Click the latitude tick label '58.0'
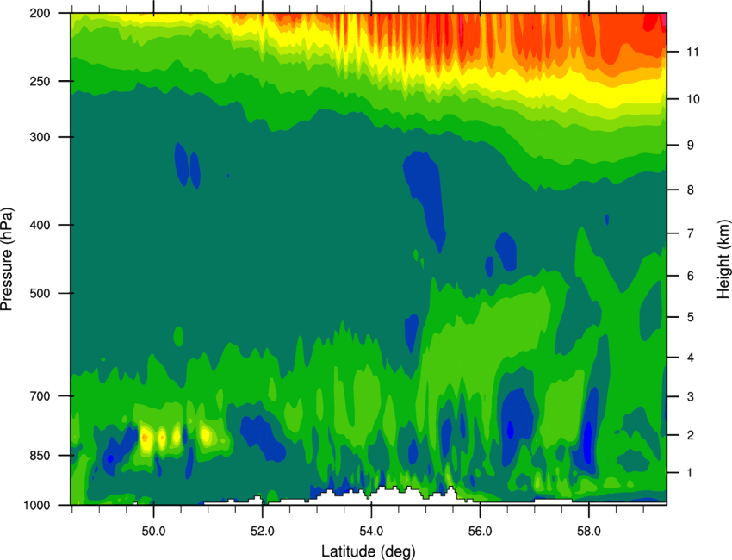The width and height of the screenshot is (732, 560). [x=589, y=532]
